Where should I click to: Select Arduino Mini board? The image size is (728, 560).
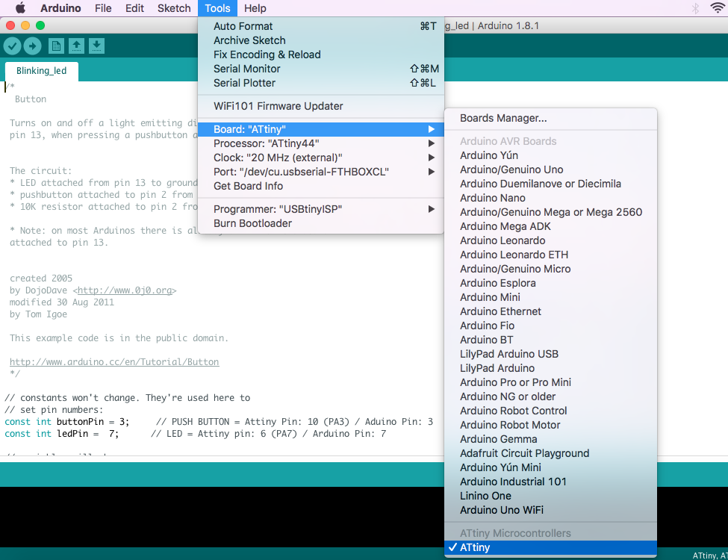[550, 296]
